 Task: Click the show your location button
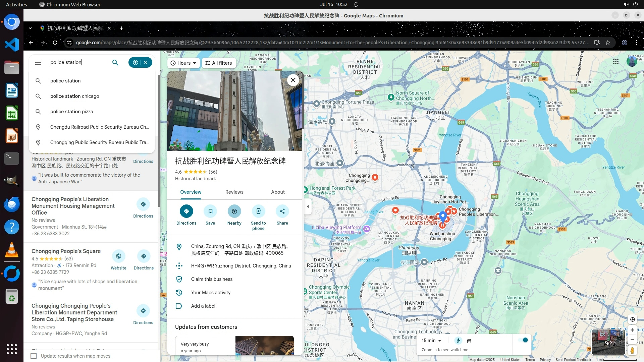point(632,319)
